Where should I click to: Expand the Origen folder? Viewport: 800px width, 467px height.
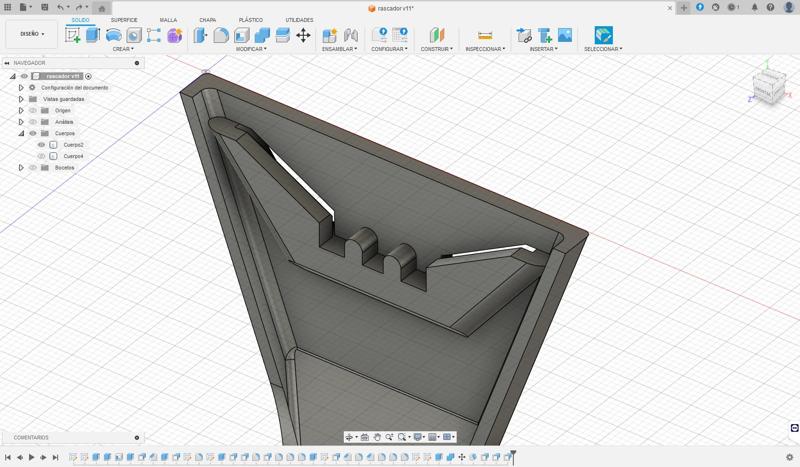pyautogui.click(x=21, y=110)
